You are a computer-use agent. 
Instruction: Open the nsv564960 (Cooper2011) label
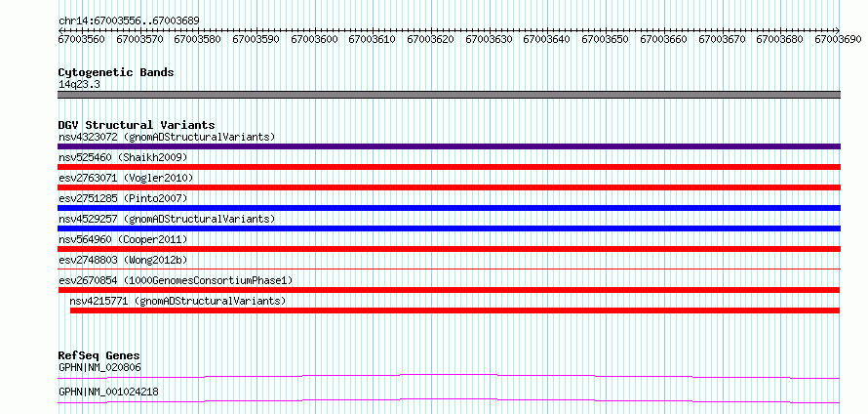tap(123, 239)
